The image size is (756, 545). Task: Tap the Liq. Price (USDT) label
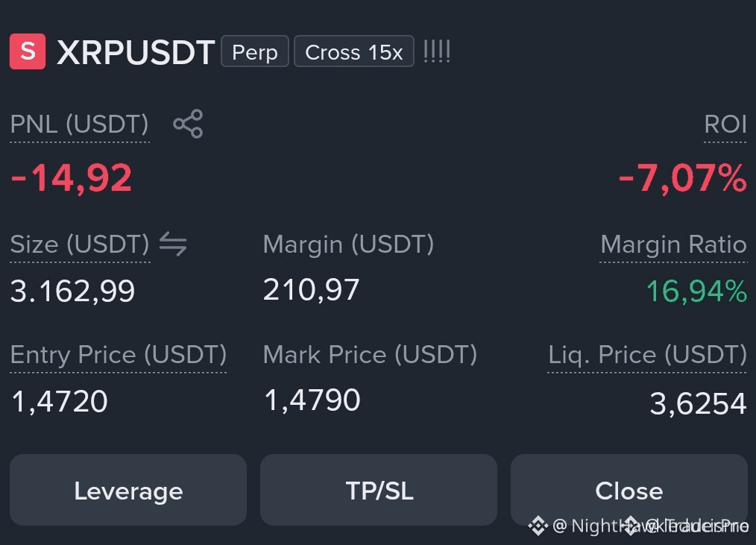647,355
